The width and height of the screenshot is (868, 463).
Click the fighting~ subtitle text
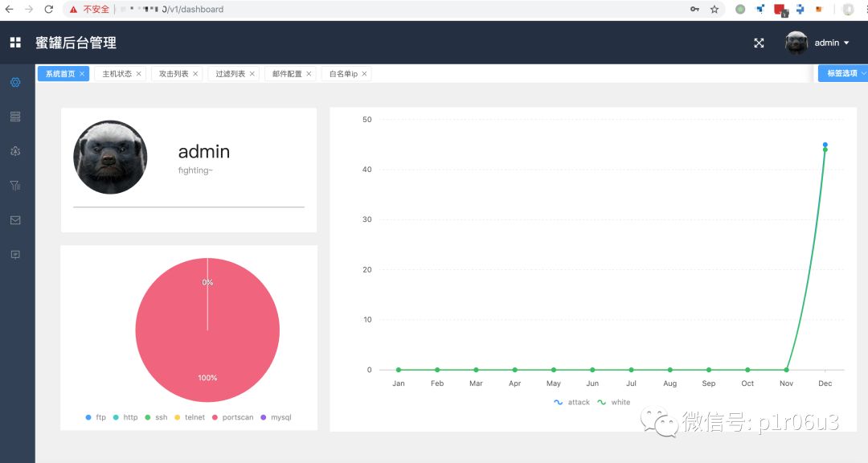point(194,170)
